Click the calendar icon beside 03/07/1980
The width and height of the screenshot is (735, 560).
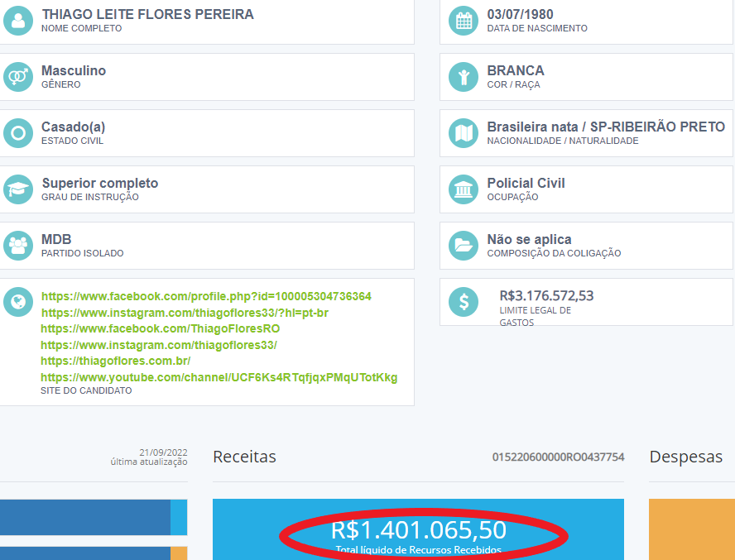coord(464,21)
